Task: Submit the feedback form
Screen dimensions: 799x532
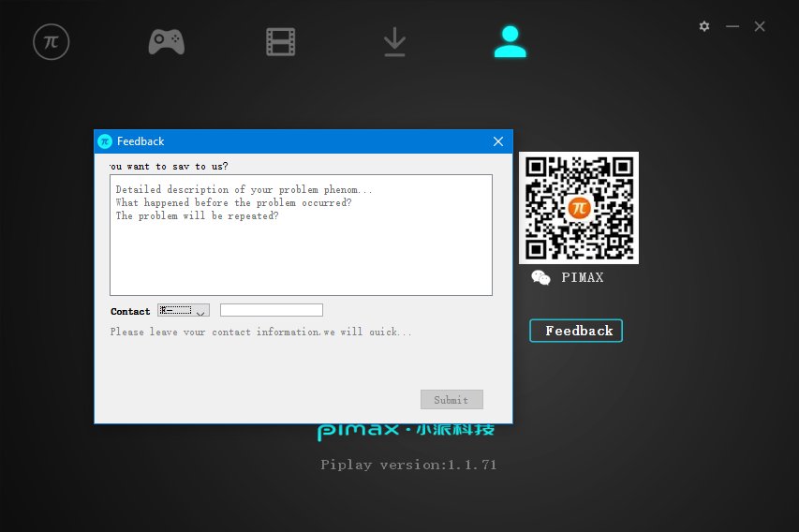Action: coord(451,400)
